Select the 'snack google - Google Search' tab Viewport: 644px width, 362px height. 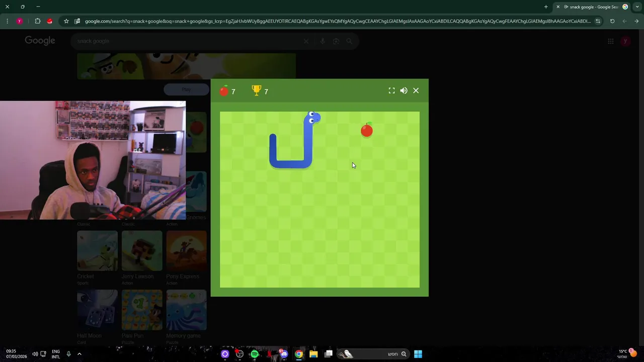click(591, 7)
